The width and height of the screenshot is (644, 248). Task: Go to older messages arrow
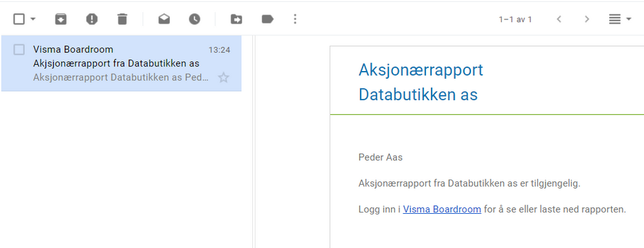[587, 19]
